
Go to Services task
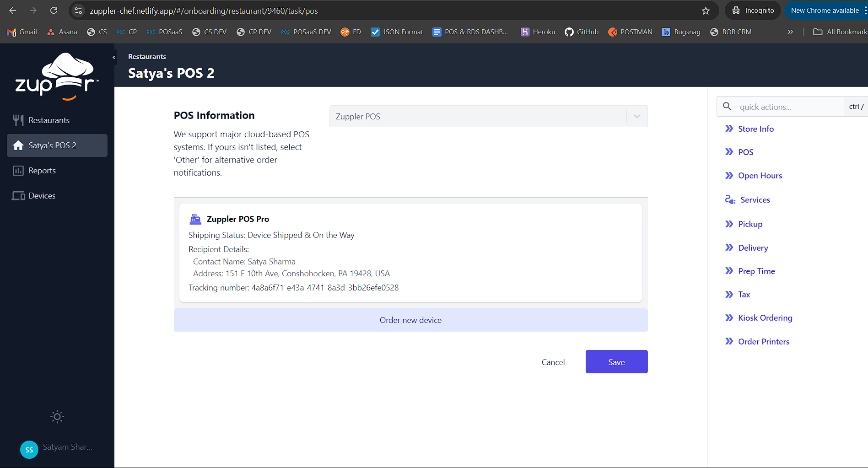(748, 200)
